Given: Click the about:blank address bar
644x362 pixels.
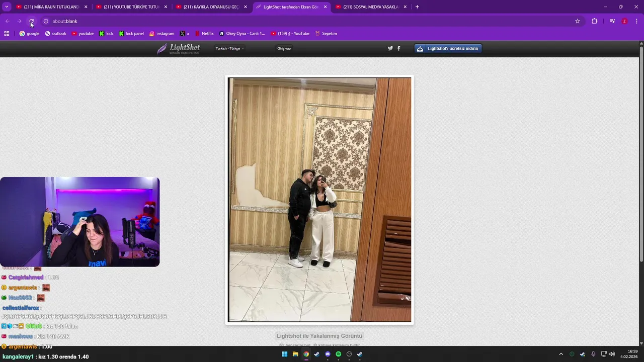Looking at the screenshot, I should [302, 21].
